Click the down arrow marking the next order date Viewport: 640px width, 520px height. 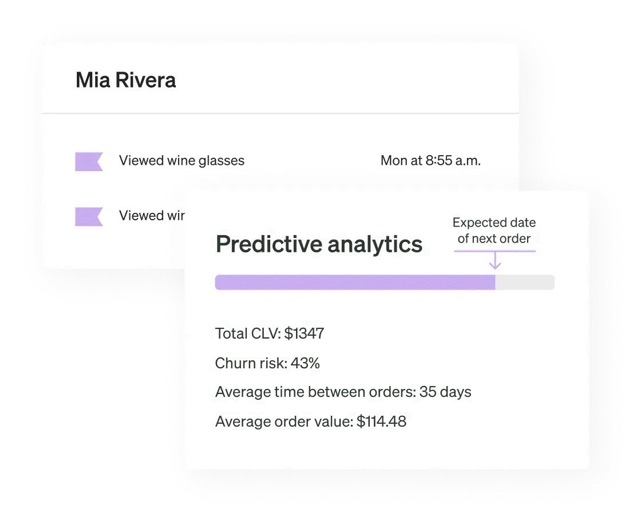tap(494, 261)
